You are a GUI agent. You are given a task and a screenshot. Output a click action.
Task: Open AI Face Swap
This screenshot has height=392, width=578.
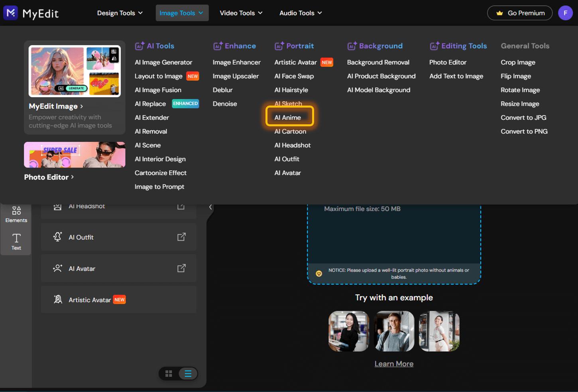294,76
